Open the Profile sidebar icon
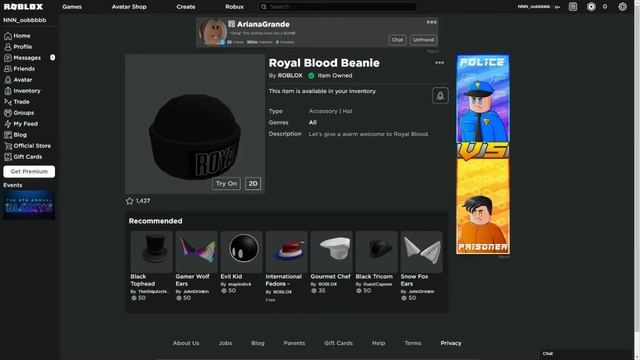640x360 pixels. tap(8, 47)
